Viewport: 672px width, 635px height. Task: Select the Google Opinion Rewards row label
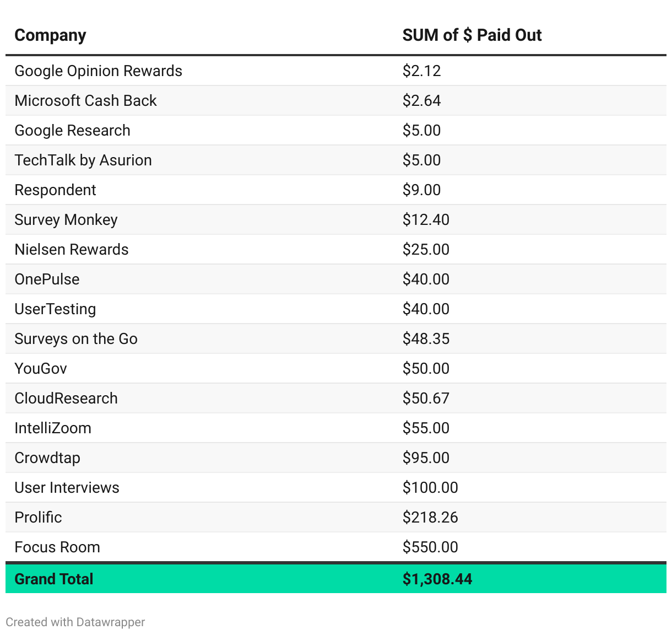click(x=98, y=71)
